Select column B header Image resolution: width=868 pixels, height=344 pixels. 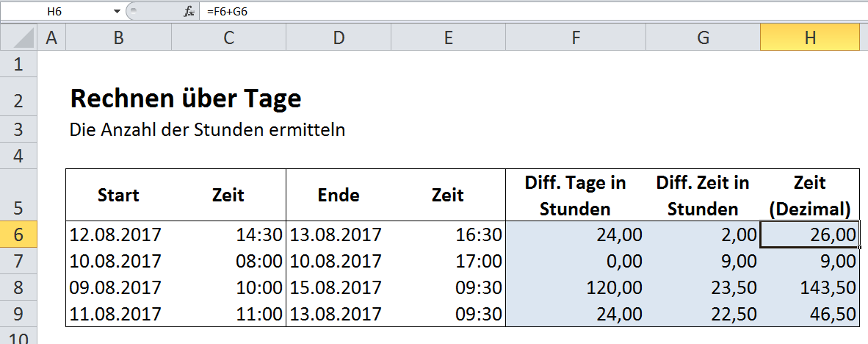(118, 37)
